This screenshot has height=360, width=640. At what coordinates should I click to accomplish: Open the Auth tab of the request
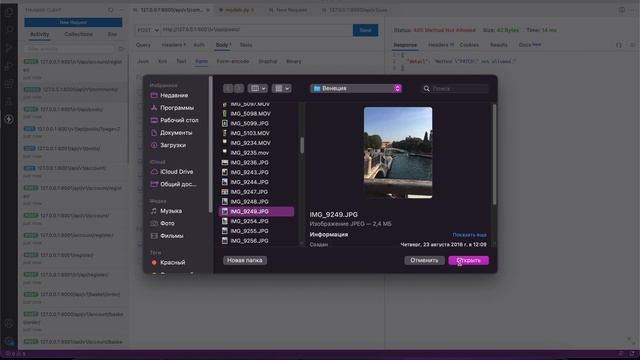(x=199, y=45)
